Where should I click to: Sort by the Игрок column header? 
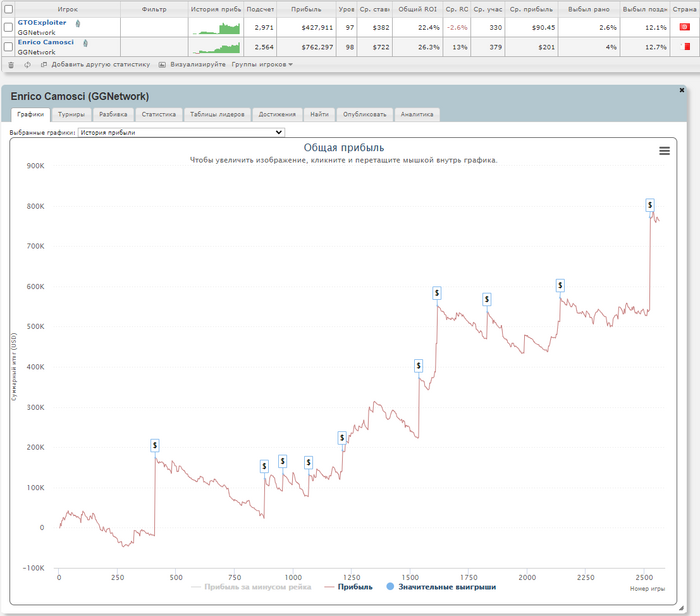67,9
